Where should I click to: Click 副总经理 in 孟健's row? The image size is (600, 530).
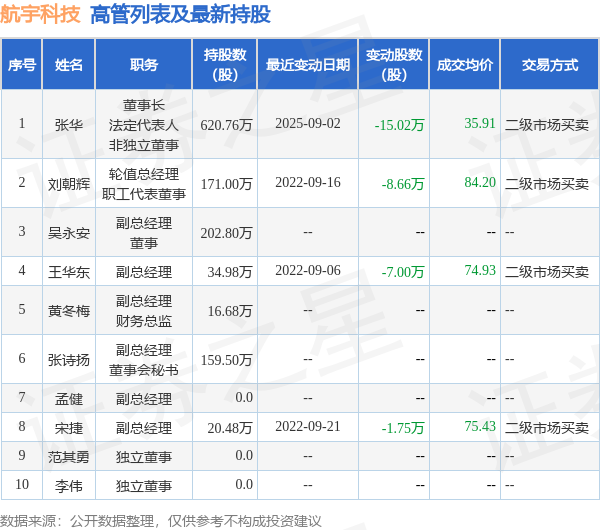[x=143, y=399]
